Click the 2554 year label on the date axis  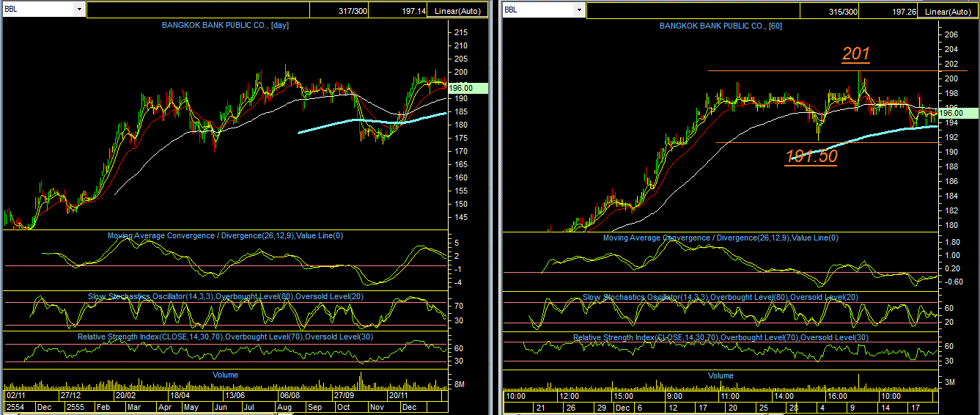[x=15, y=406]
